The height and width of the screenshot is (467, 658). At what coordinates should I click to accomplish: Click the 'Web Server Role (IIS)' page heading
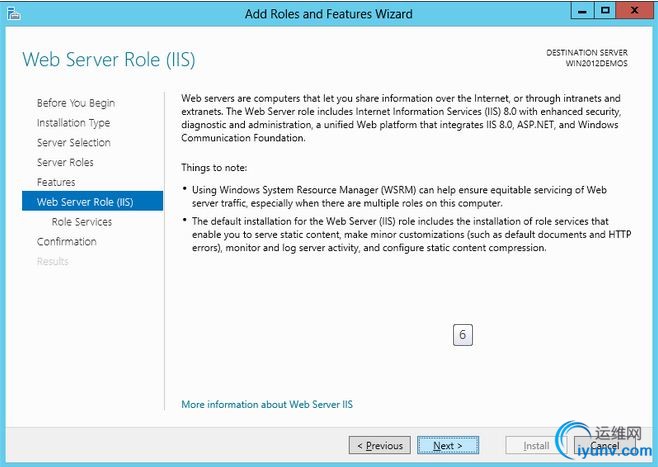pos(109,60)
